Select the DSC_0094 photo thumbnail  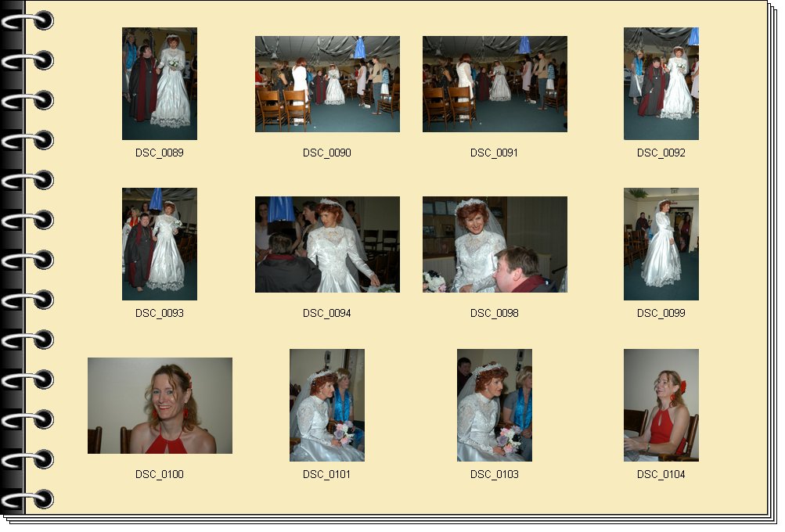pyautogui.click(x=327, y=245)
